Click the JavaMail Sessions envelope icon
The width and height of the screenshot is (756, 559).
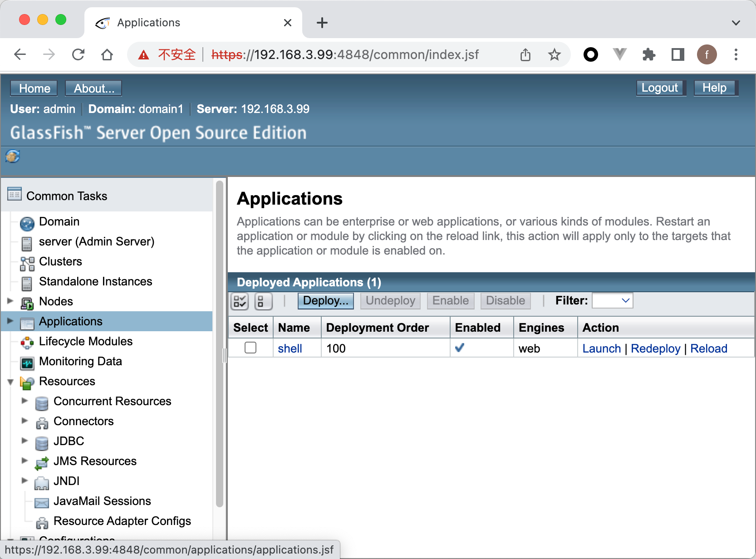point(42,502)
